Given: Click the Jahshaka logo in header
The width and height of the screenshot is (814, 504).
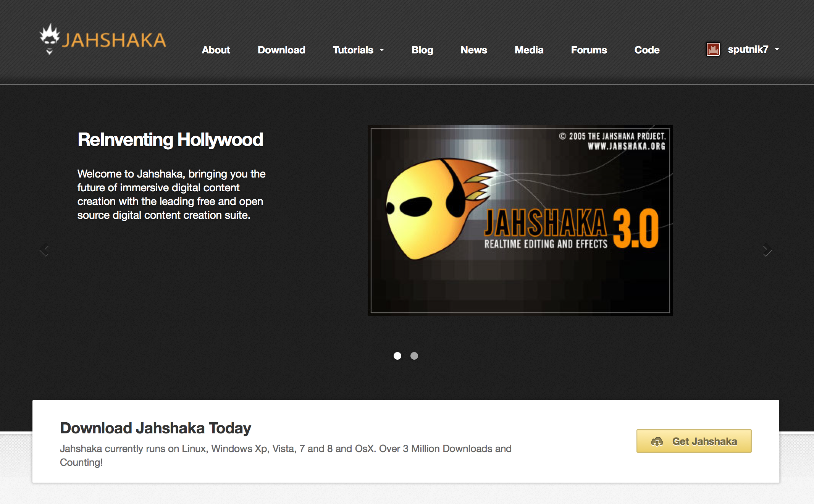Looking at the screenshot, I should pyautogui.click(x=103, y=39).
